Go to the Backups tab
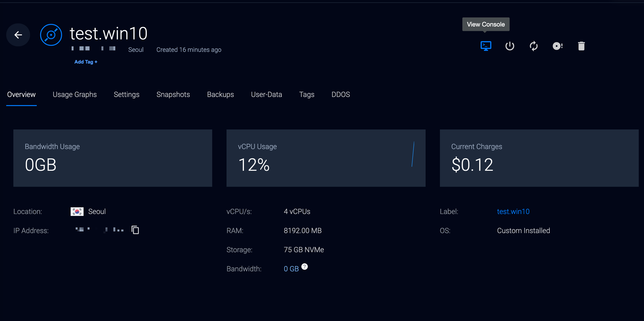This screenshot has height=321, width=644. coord(220,95)
